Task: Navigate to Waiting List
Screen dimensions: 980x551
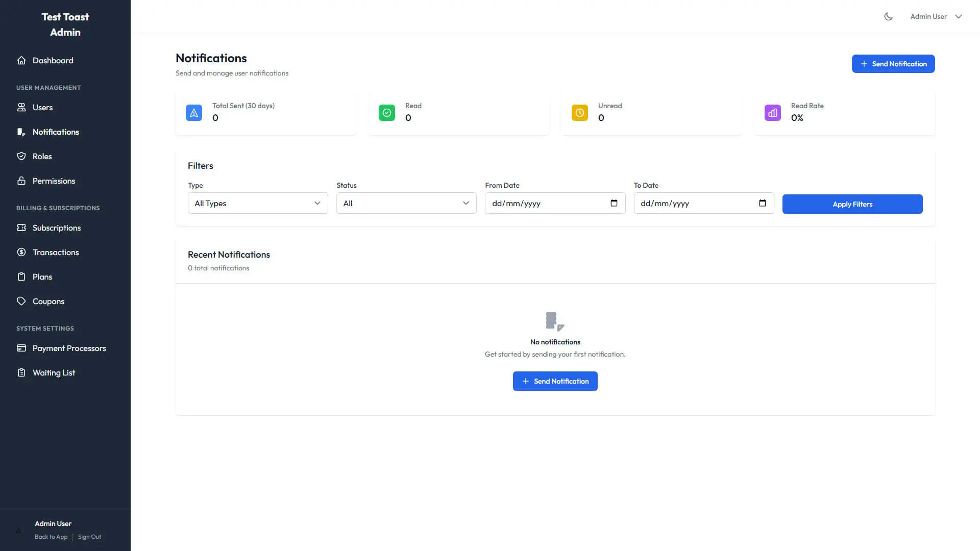Action: (x=54, y=372)
